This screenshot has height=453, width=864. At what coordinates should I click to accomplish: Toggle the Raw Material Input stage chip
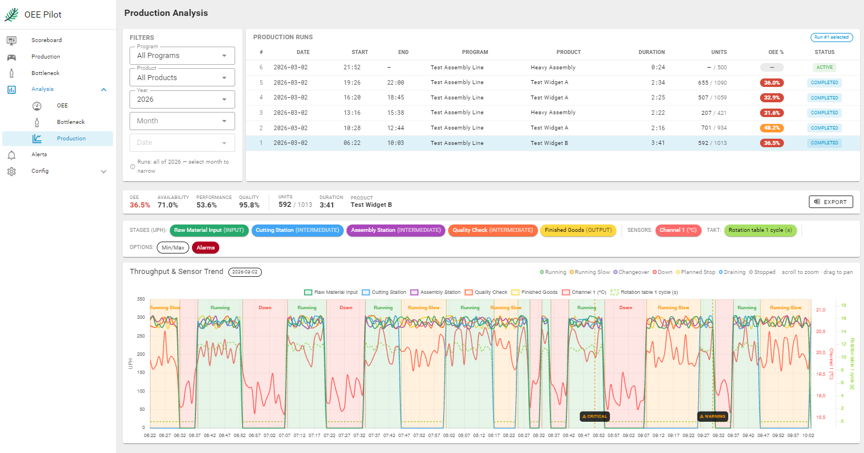tap(209, 230)
